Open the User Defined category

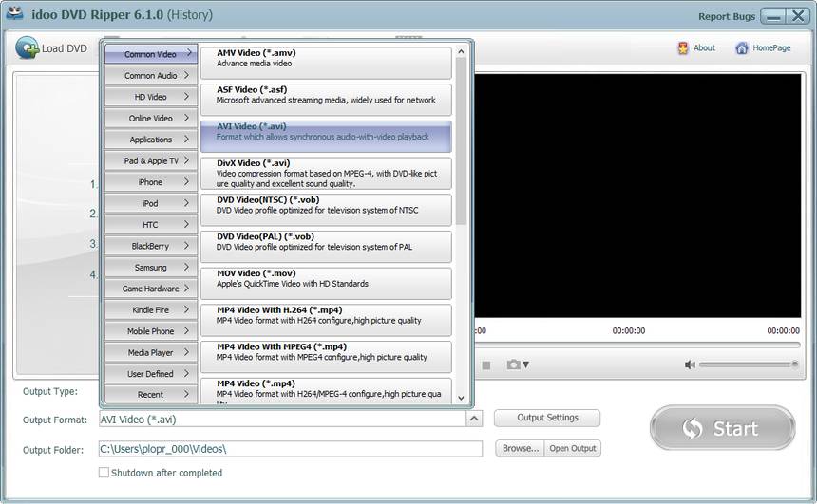click(151, 374)
